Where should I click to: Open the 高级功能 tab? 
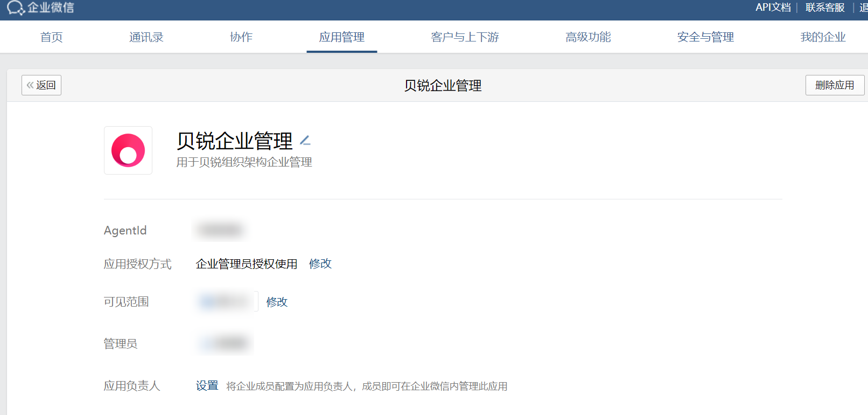[x=589, y=37]
